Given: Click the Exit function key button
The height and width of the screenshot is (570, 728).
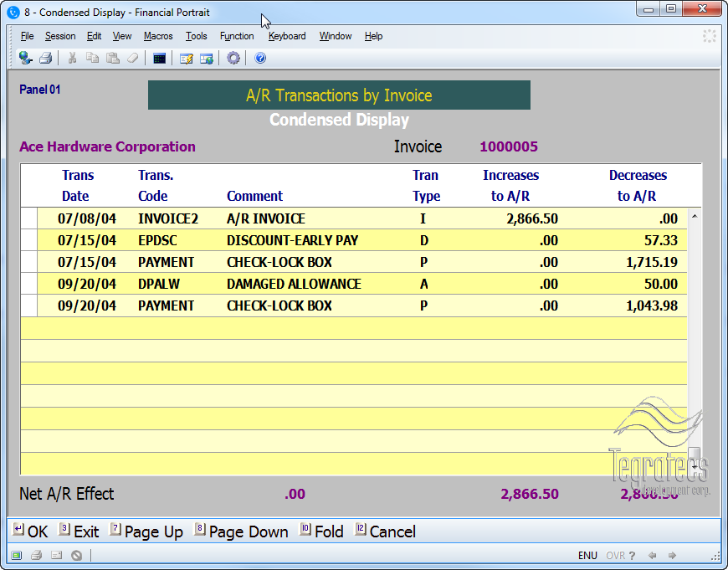Looking at the screenshot, I should pos(79,531).
